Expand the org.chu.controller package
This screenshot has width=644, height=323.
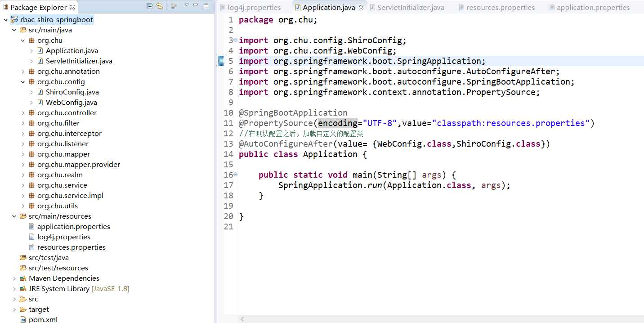(23, 113)
